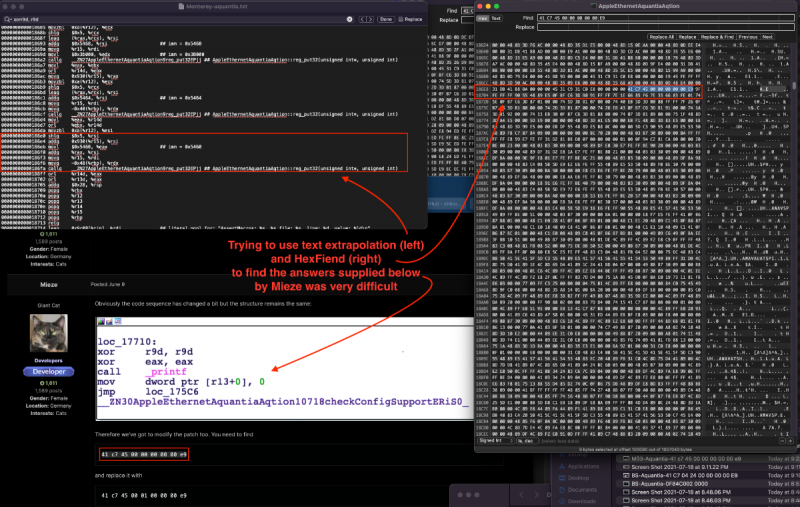Image resolution: width=800 pixels, height=507 pixels.
Task: Click Next in HexFiend find bar
Action: pos(767,37)
